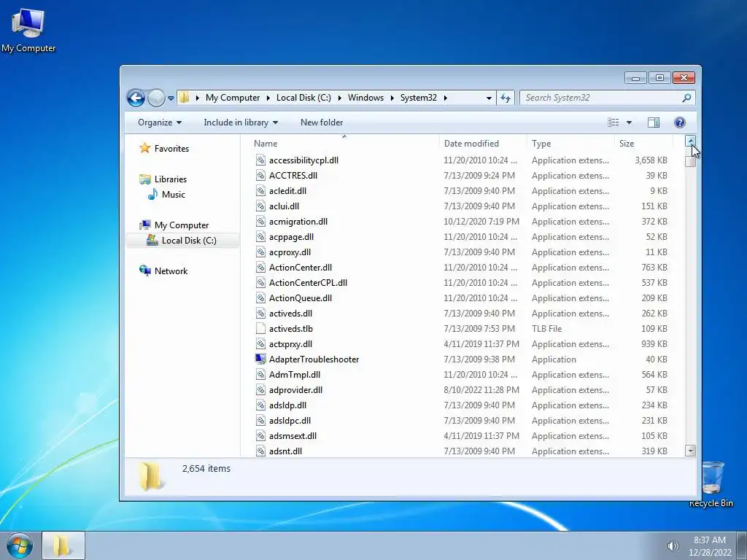Select activeds.dll file icon
The height and width of the screenshot is (560, 747).
[x=260, y=314]
